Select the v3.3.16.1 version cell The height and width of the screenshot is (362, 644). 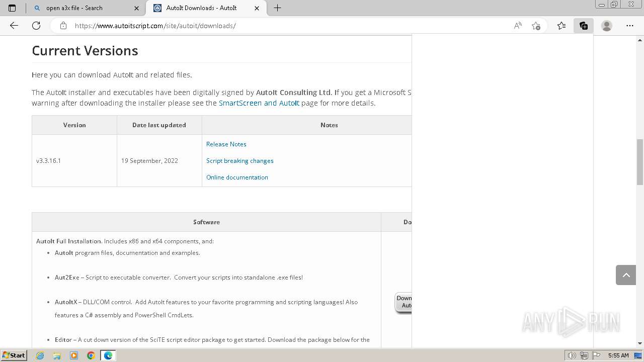pyautogui.click(x=74, y=161)
